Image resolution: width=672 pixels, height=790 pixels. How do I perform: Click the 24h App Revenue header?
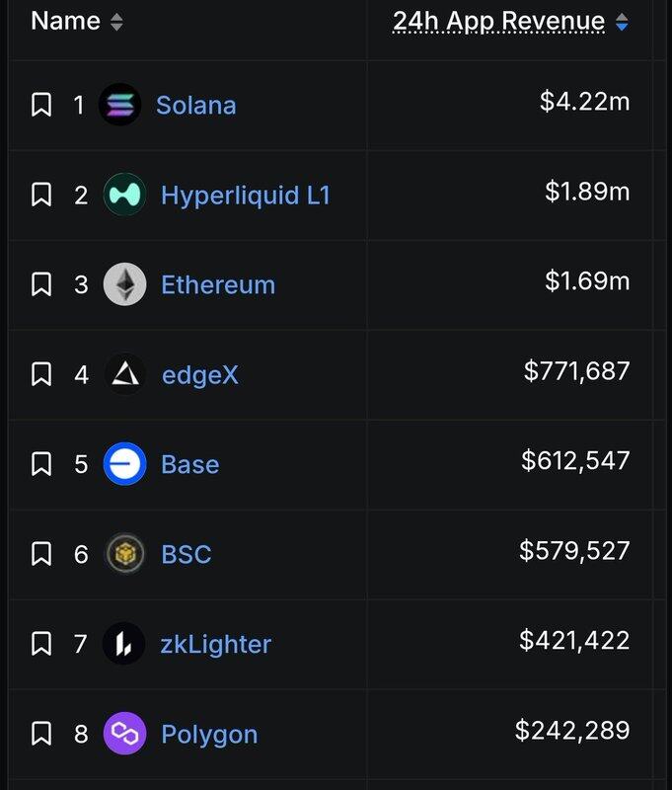(x=498, y=21)
